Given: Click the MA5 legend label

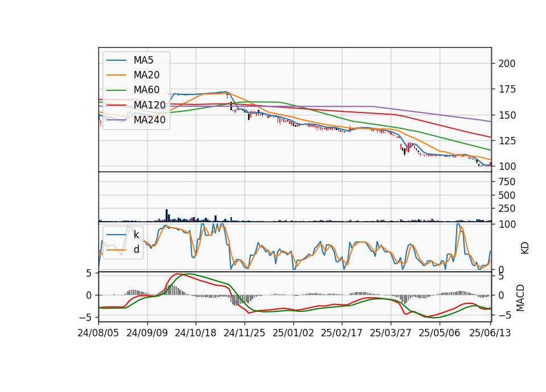Looking at the screenshot, I should (143, 60).
